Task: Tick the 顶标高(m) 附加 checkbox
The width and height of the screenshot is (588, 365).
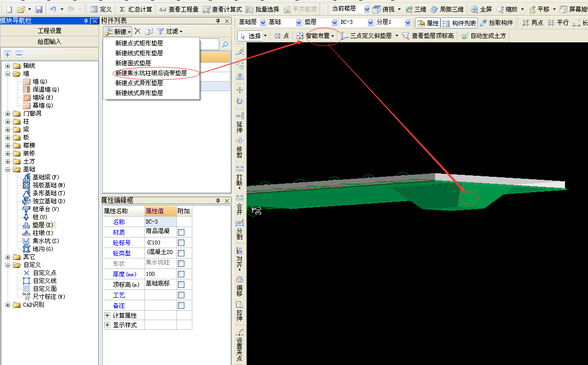Action: (181, 285)
